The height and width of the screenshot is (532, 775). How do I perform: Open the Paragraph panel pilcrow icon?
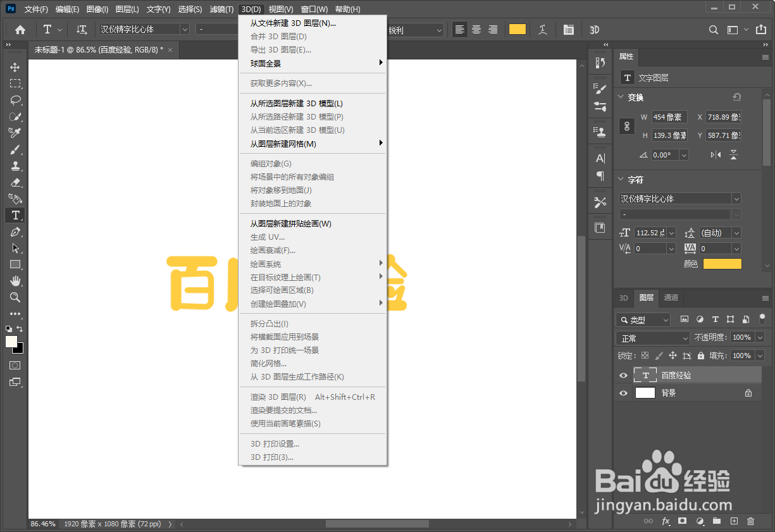coord(600,176)
